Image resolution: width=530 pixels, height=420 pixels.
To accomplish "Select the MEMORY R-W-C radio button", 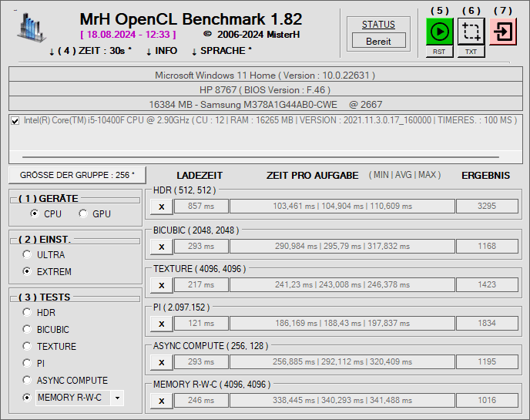I will pos(27,398).
